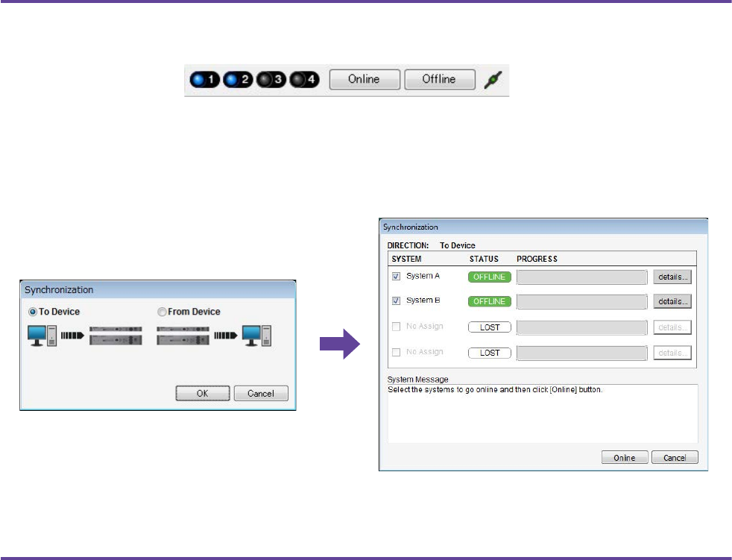732x560 pixels.
Task: Click the STATUS column header
Action: [x=484, y=259]
